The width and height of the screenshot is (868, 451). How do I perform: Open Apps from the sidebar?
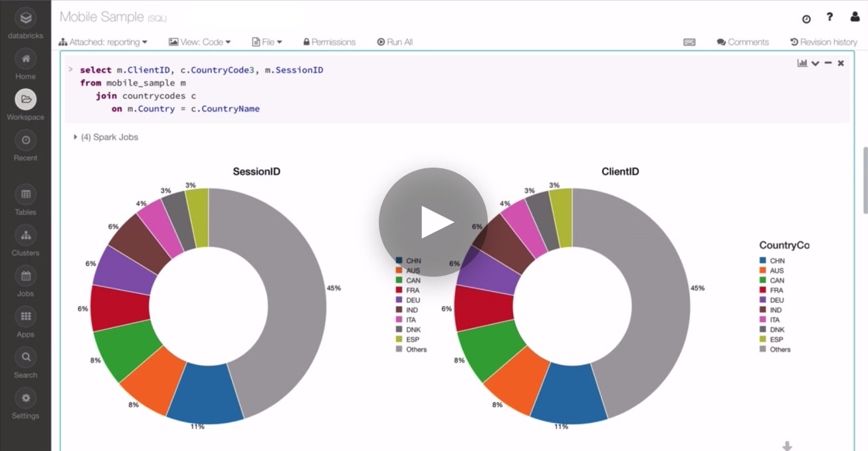25,317
